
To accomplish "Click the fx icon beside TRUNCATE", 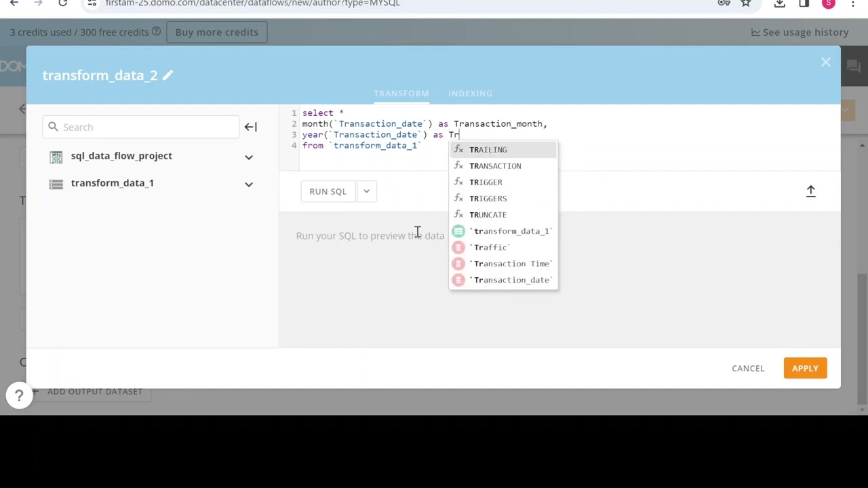I will pos(458,214).
